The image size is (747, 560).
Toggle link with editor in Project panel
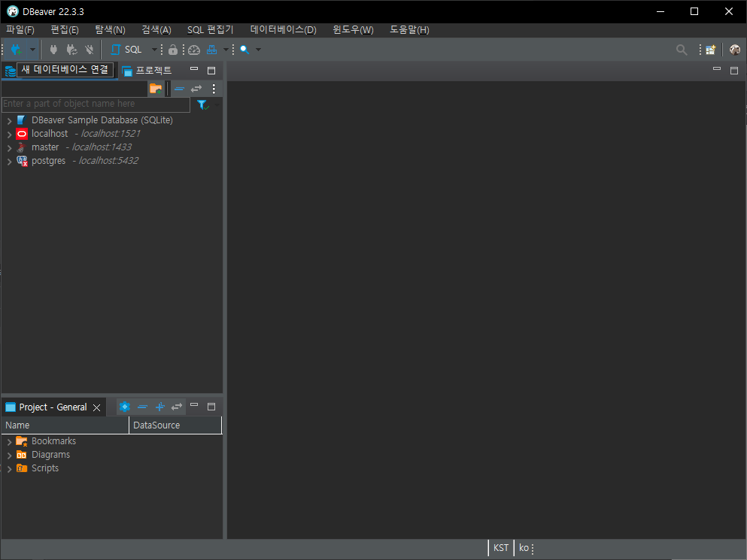point(177,407)
